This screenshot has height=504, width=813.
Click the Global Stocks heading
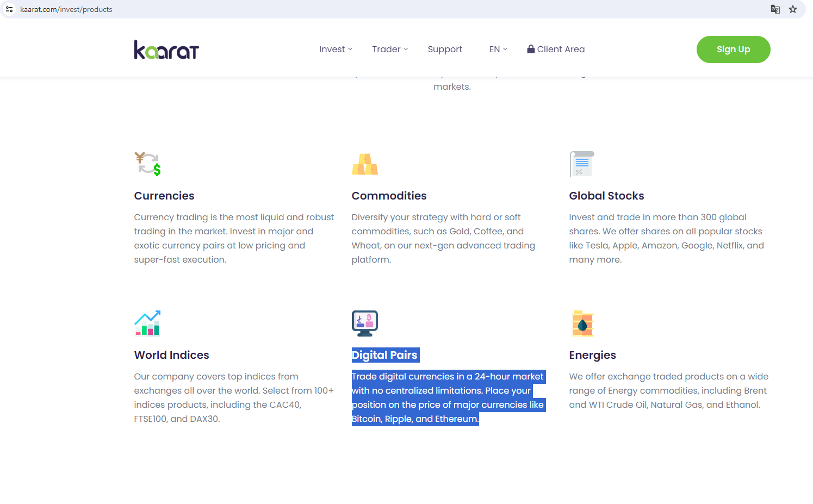click(606, 196)
